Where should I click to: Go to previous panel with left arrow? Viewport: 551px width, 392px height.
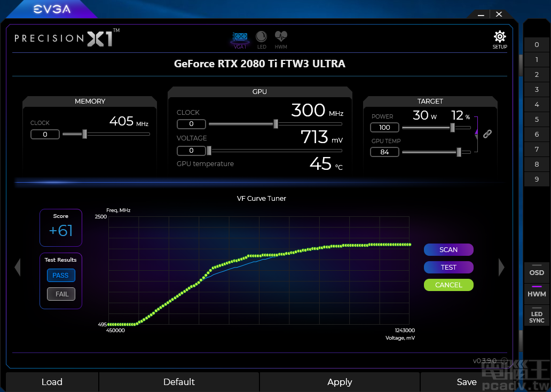point(18,268)
